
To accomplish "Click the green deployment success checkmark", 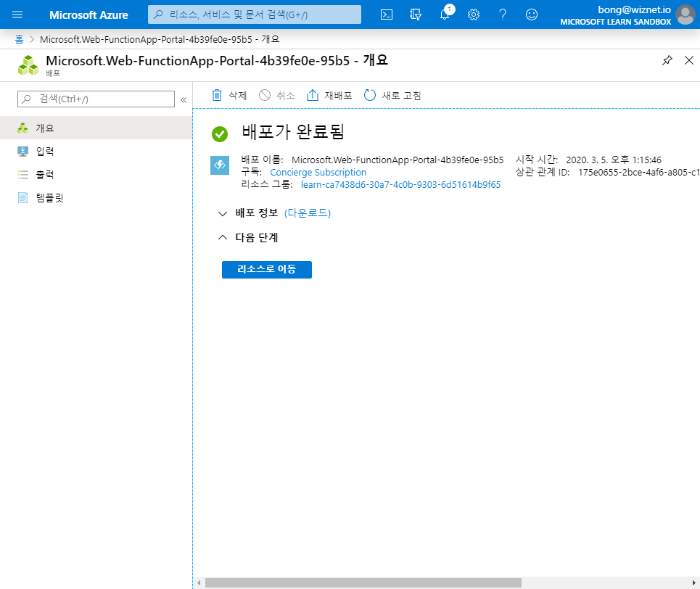I will 220,134.
